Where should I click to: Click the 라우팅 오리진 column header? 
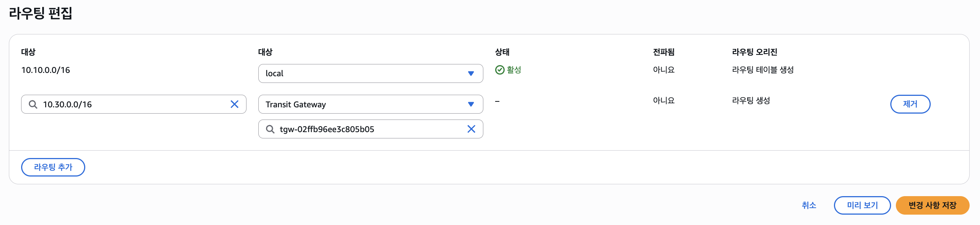point(754,52)
